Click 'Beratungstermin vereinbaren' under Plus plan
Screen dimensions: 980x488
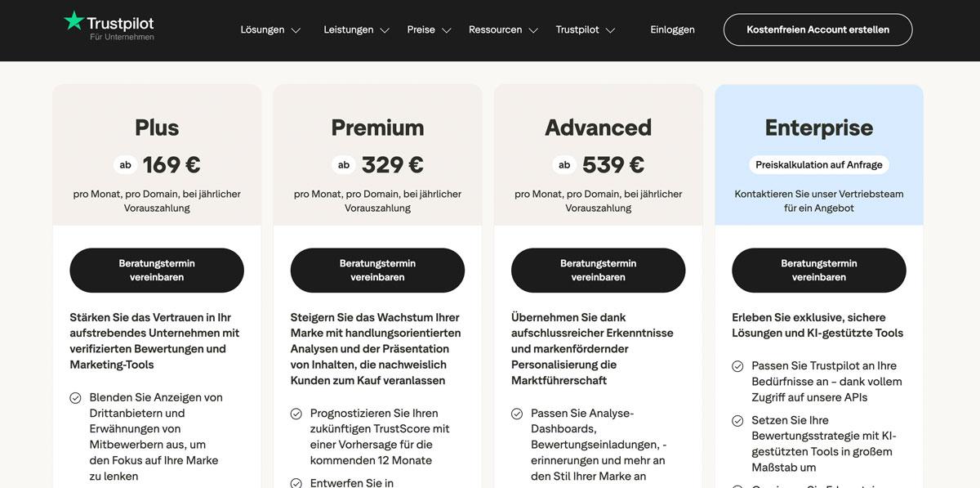pos(157,270)
